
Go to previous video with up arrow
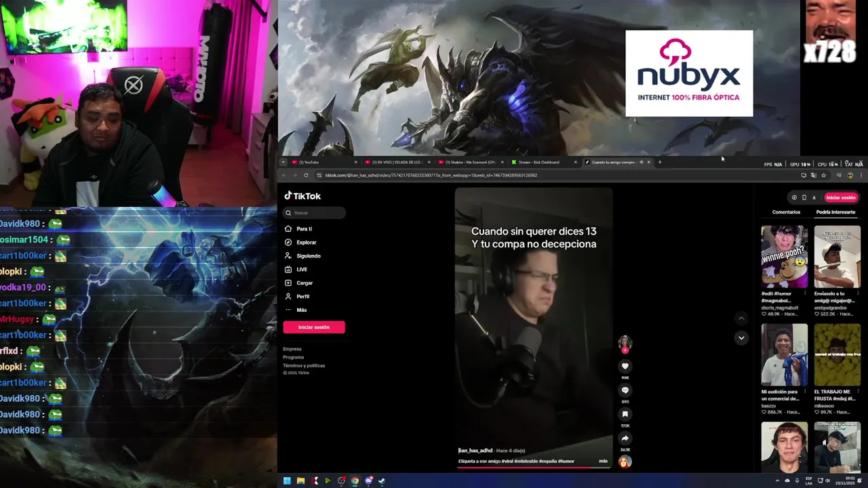click(x=741, y=318)
